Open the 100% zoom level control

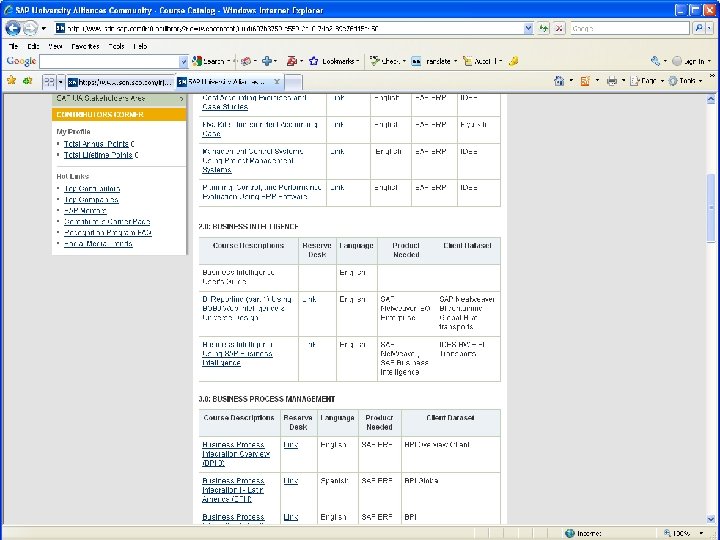click(683, 533)
